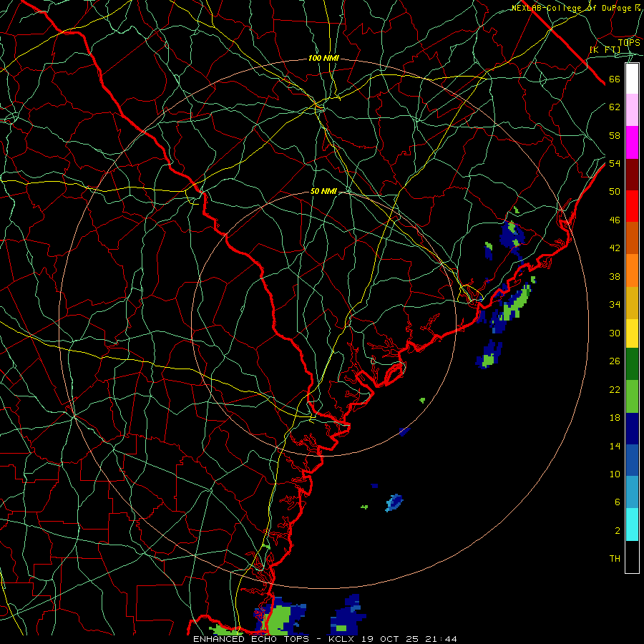Click the black TH threshold legend segment
Viewport: 644px width, 644px height.
[x=632, y=557]
